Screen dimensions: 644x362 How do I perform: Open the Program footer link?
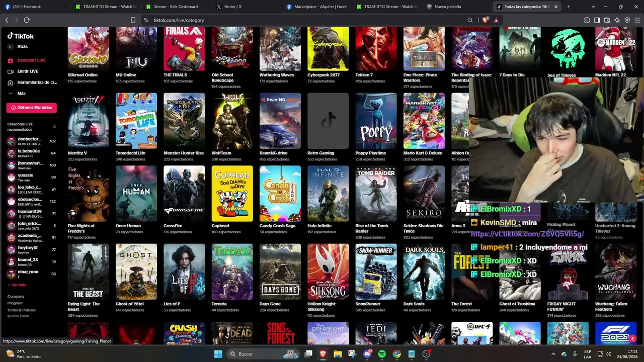pyautogui.click(x=15, y=303)
